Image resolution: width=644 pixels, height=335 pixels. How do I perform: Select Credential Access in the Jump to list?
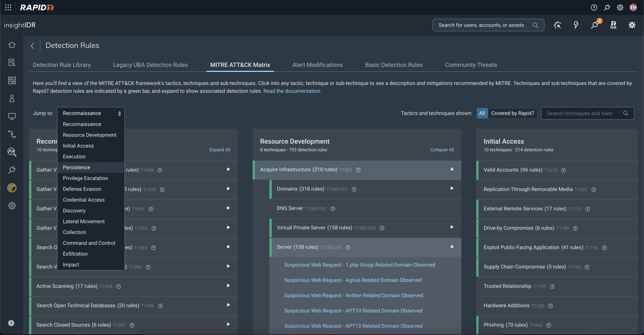[x=91, y=200]
